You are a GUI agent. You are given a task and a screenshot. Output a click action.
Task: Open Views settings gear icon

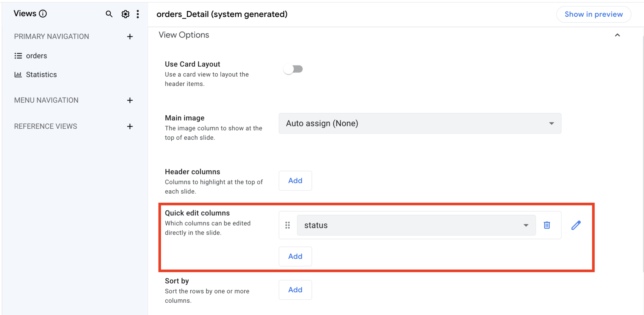125,14
